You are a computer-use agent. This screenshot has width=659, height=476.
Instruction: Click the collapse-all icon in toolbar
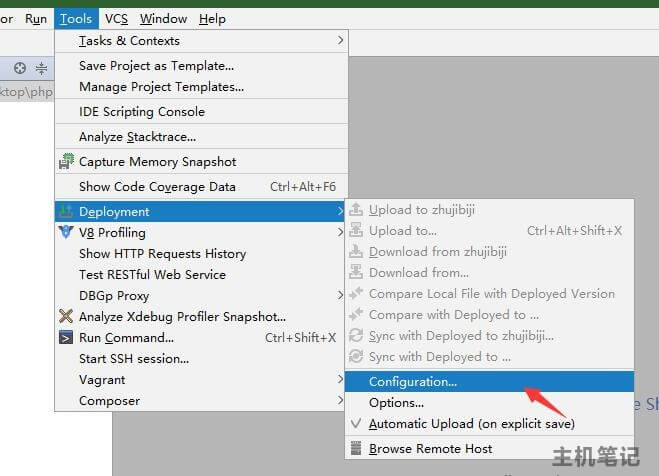[x=41, y=68]
